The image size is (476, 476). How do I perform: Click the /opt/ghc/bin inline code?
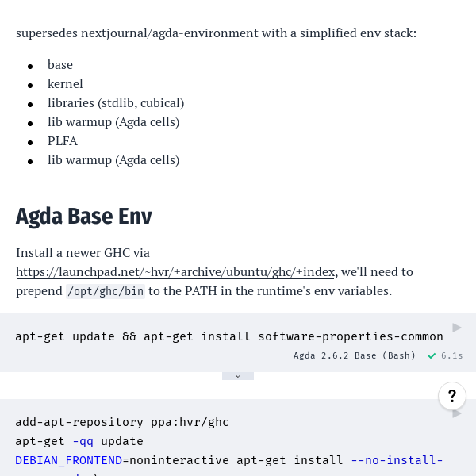click(x=106, y=291)
